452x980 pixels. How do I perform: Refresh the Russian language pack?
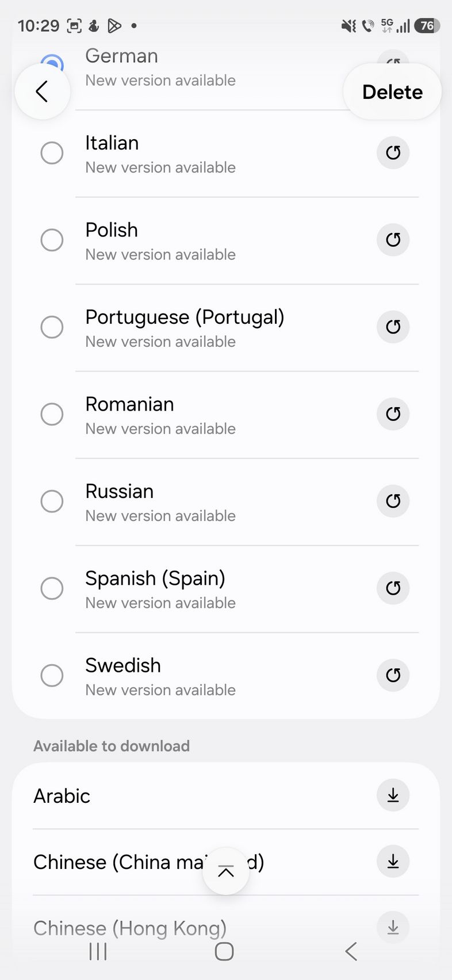click(x=393, y=501)
